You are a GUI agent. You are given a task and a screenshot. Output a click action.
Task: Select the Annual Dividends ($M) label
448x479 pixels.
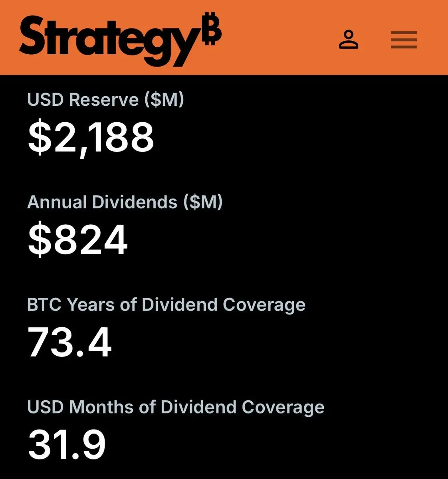125,202
